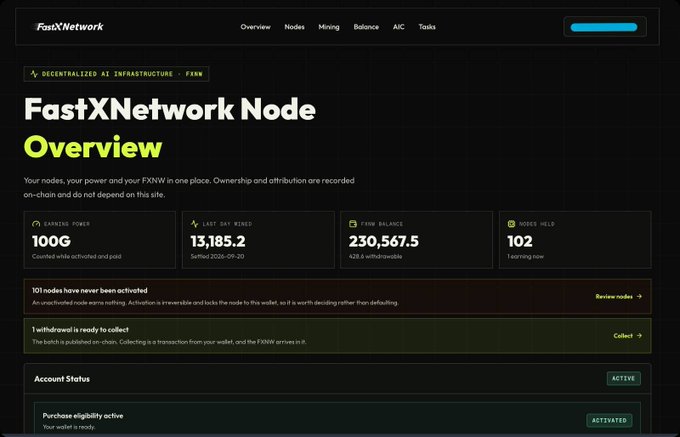Click the wallet icon beside FXNW Balance
The width and height of the screenshot is (680, 437).
click(x=353, y=224)
